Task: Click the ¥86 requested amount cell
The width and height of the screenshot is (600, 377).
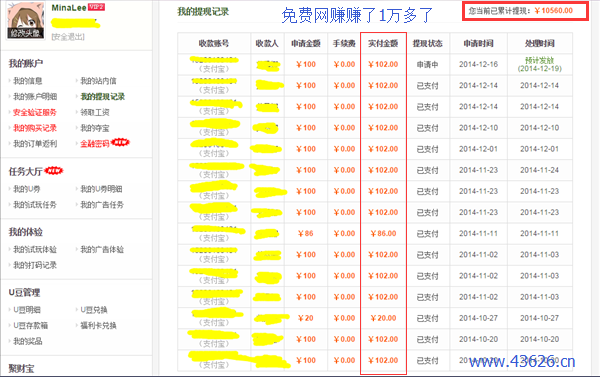Action: (306, 233)
